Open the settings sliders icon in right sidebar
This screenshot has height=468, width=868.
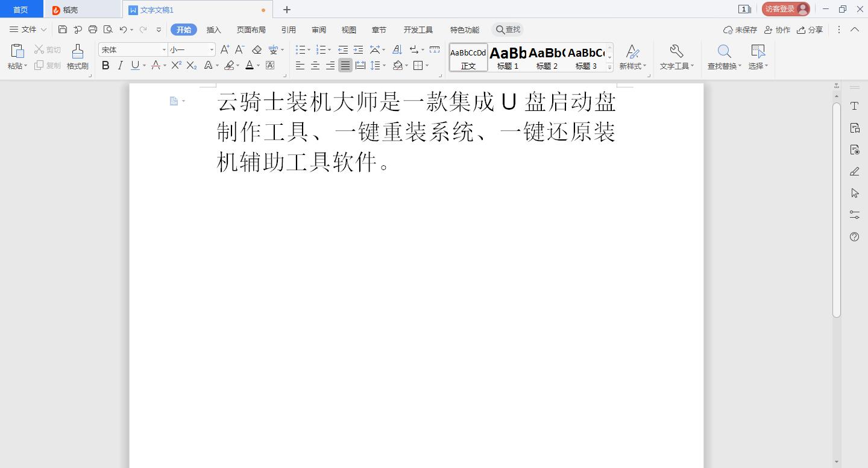click(x=854, y=215)
